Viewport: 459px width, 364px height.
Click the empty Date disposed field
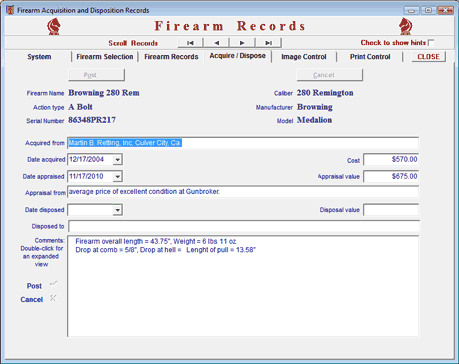[90, 210]
